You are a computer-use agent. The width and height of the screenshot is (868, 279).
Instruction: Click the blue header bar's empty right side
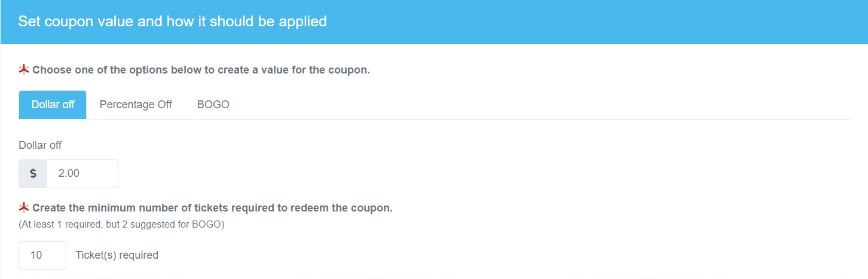(658, 22)
